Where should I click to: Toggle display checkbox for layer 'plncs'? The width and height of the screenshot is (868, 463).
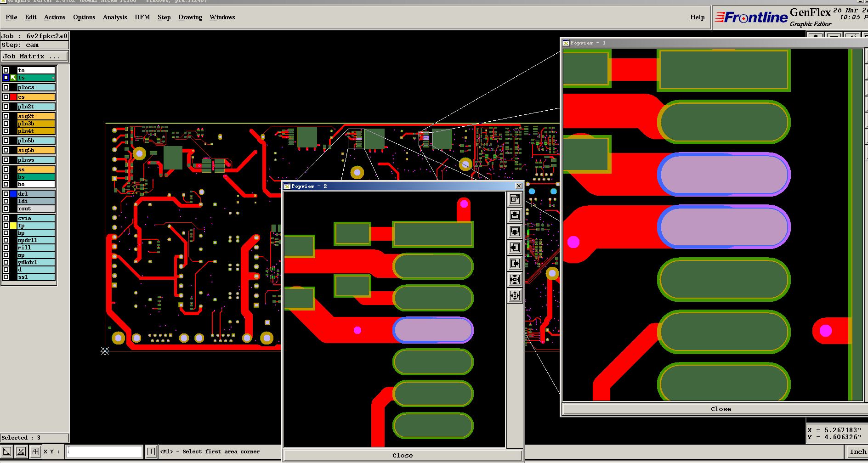pyautogui.click(x=6, y=87)
